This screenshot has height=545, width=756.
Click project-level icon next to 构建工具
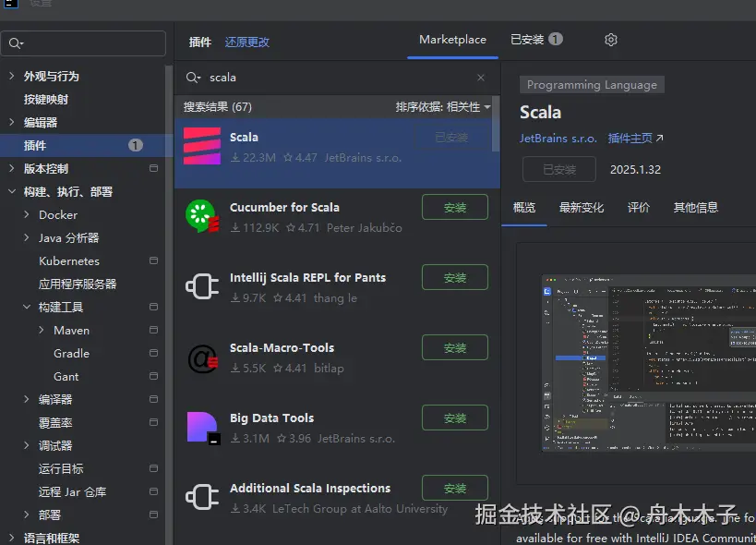154,307
